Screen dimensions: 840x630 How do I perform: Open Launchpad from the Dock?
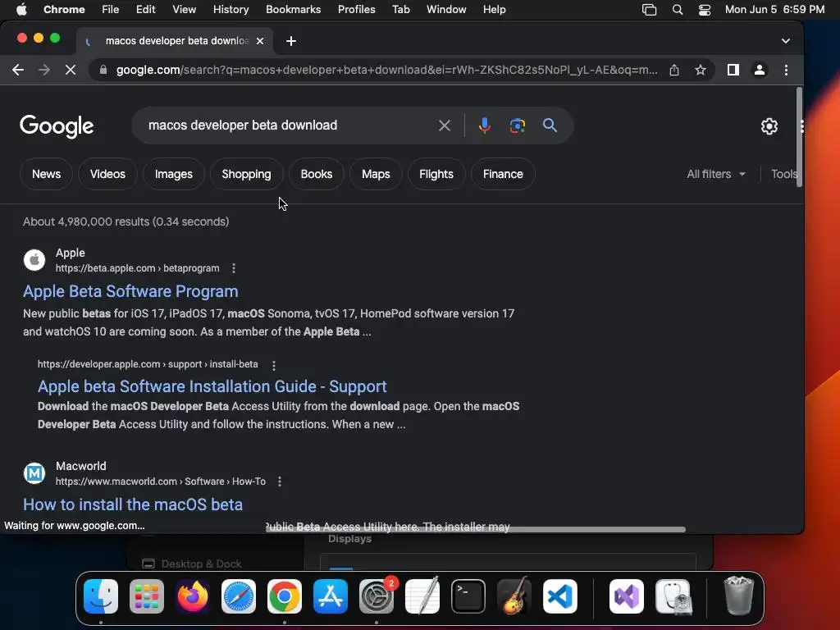tap(147, 596)
